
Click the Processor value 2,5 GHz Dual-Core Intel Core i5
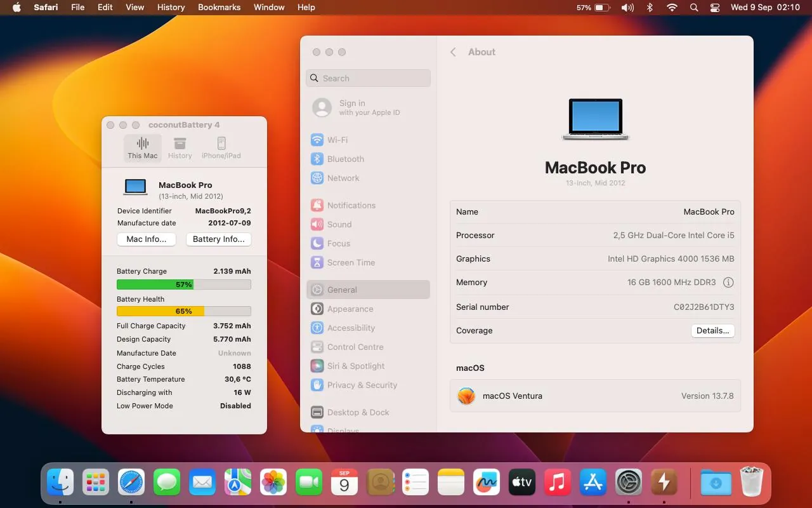tap(674, 235)
